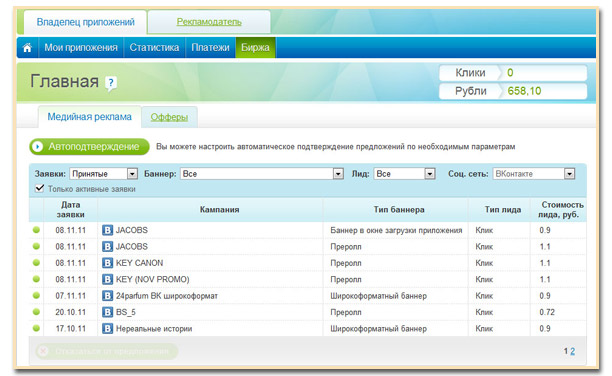Click the date 20.10.11
This screenshot has width=612, height=376.
(x=70, y=312)
